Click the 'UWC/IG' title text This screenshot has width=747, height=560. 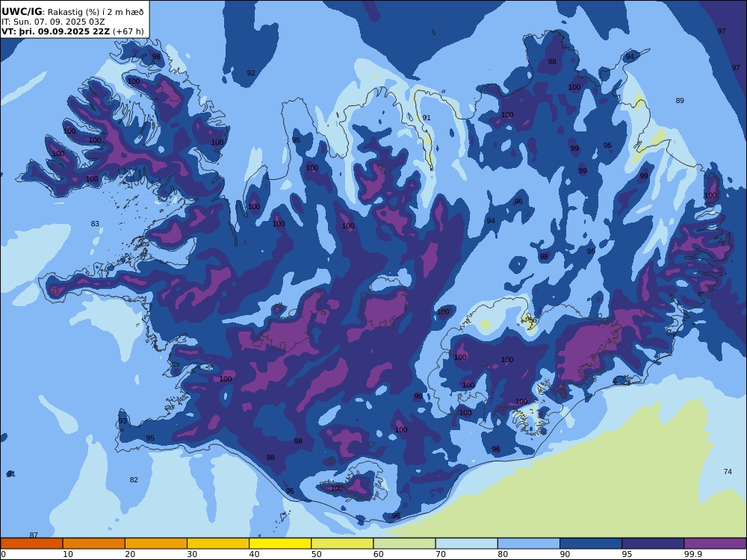(x=22, y=12)
